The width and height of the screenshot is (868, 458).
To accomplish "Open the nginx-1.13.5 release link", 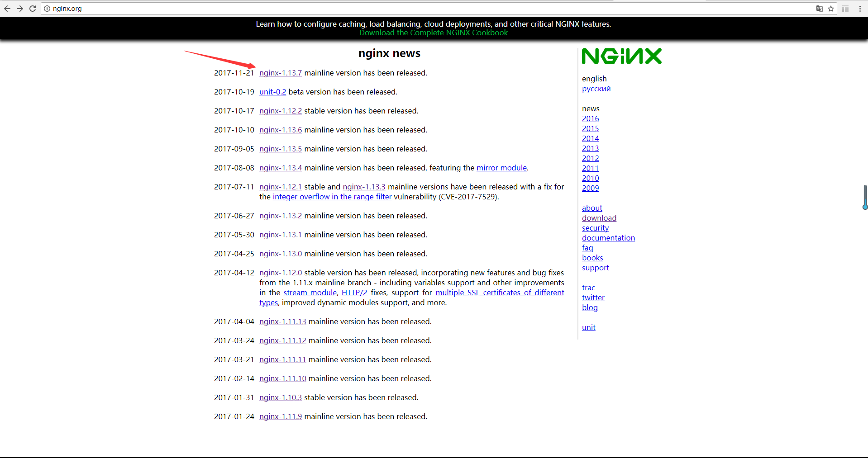I will tap(281, 149).
